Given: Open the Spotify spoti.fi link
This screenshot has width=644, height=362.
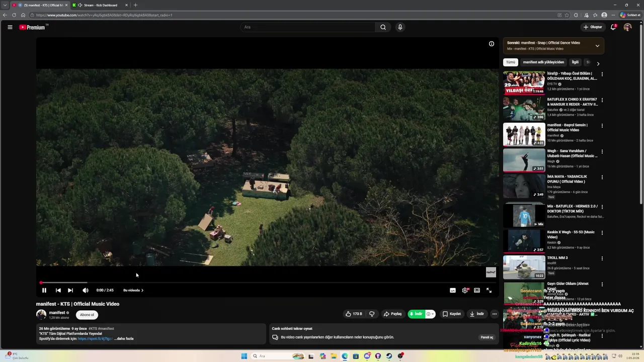Looking at the screenshot, I should click(x=95, y=338).
